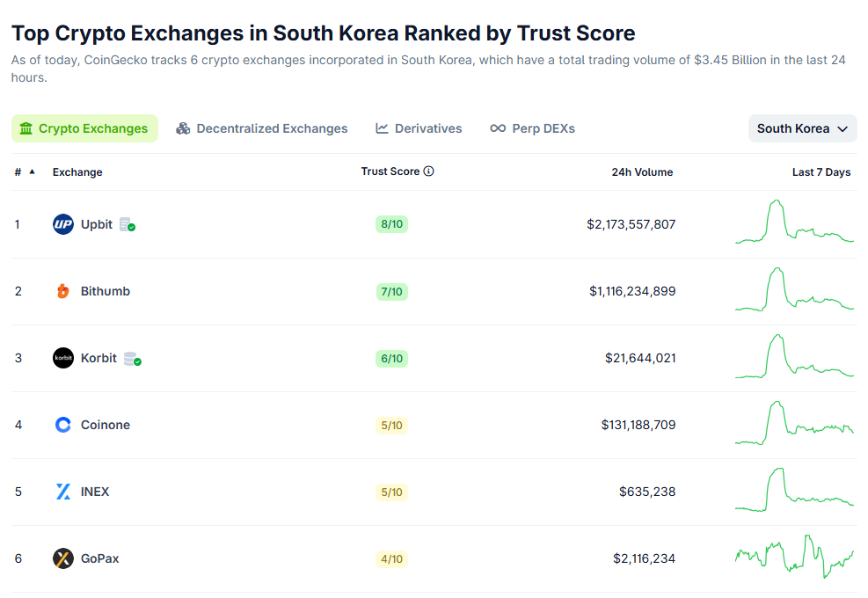
Task: Switch to the Decentralized Exchanges tab
Action: 261,128
